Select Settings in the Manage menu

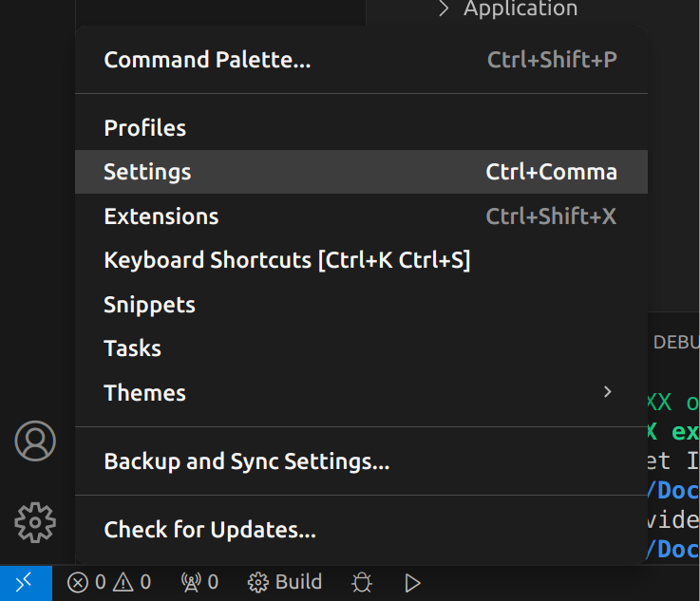pyautogui.click(x=361, y=172)
